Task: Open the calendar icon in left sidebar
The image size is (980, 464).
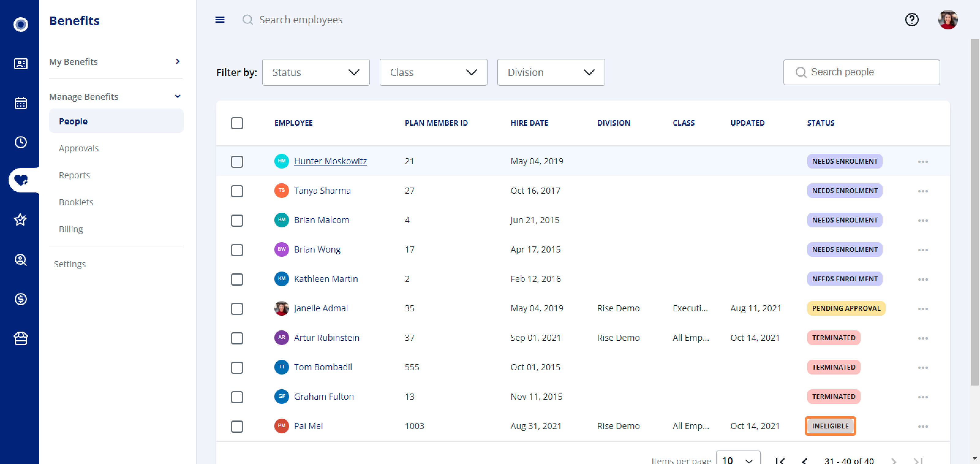Action: pyautogui.click(x=21, y=103)
